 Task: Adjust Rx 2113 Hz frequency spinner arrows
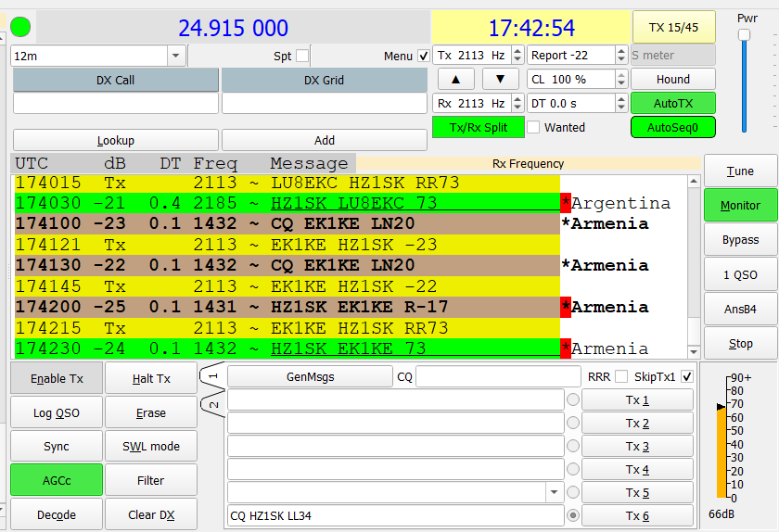pos(517,103)
